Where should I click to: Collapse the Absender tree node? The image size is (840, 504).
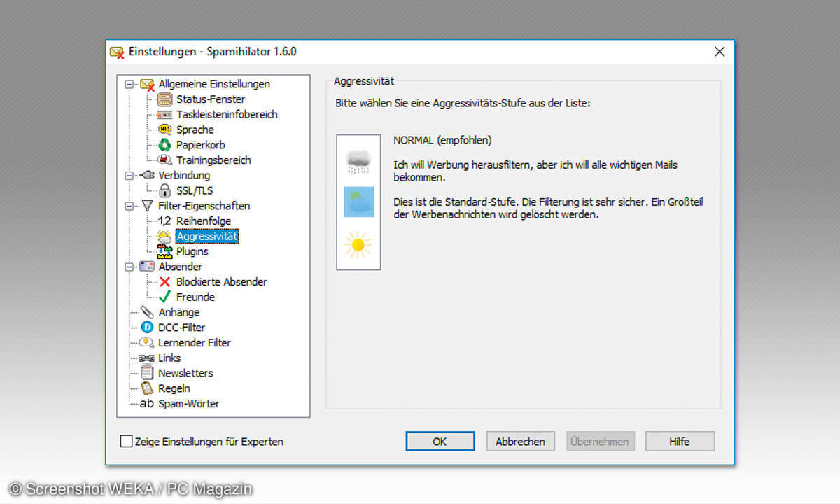(129, 267)
